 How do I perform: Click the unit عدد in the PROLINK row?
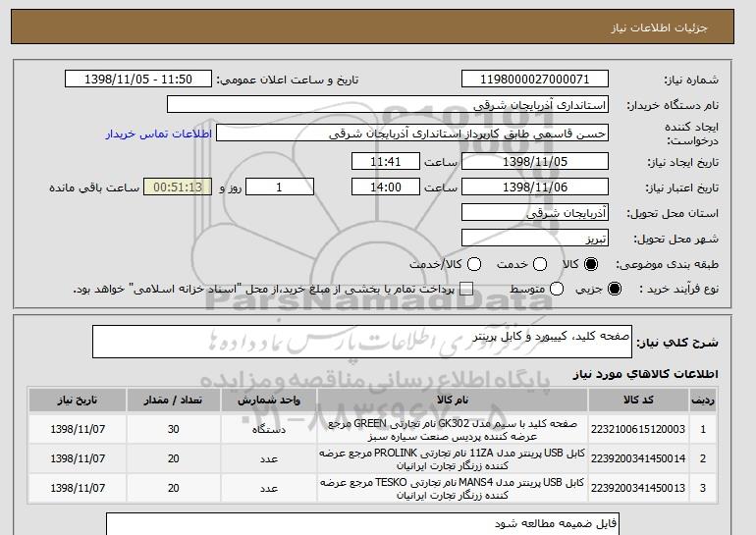coord(269,458)
